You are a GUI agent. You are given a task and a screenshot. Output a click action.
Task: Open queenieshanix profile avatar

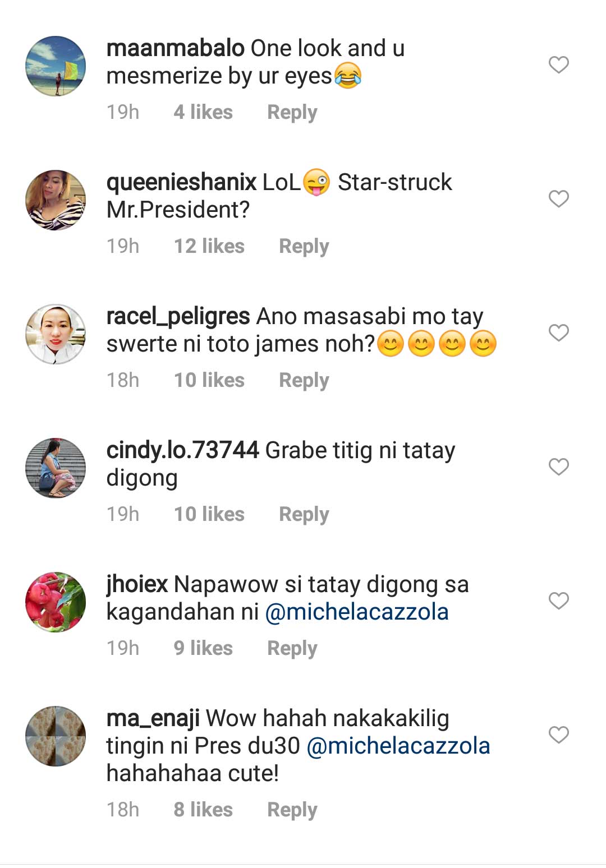pos(56,200)
